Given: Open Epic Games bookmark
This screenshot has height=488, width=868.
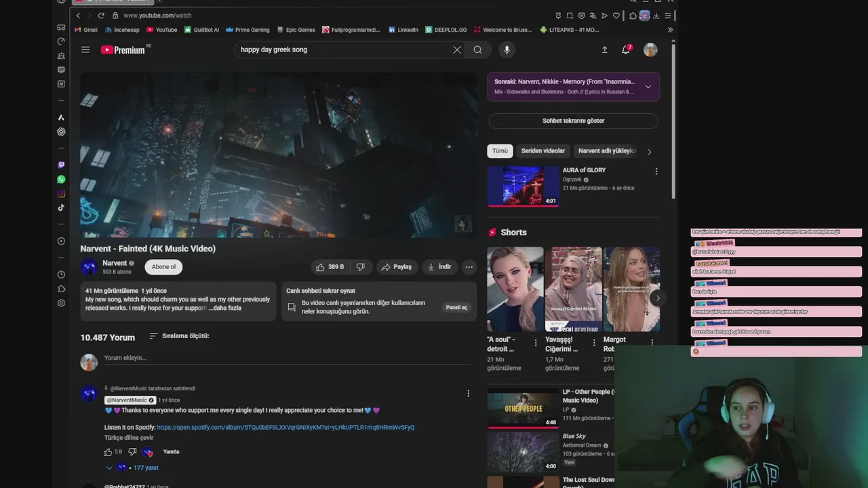Looking at the screenshot, I should (x=296, y=30).
